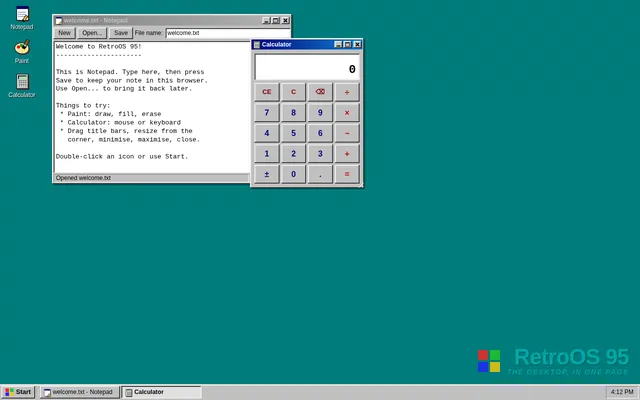Click the 5 key in Calculator

[x=293, y=133]
